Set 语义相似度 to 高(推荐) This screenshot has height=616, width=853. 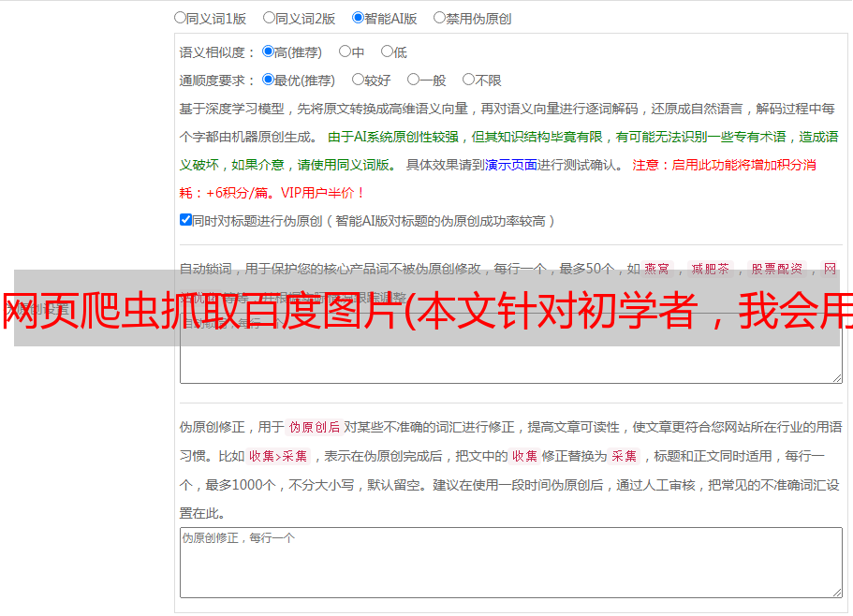268,51
